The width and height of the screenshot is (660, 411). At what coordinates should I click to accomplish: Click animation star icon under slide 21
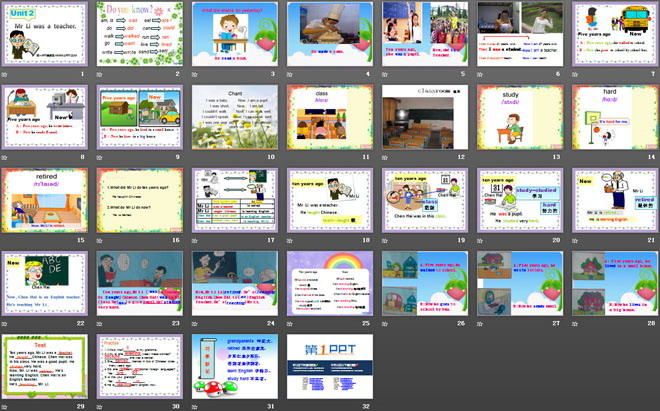(x=575, y=241)
